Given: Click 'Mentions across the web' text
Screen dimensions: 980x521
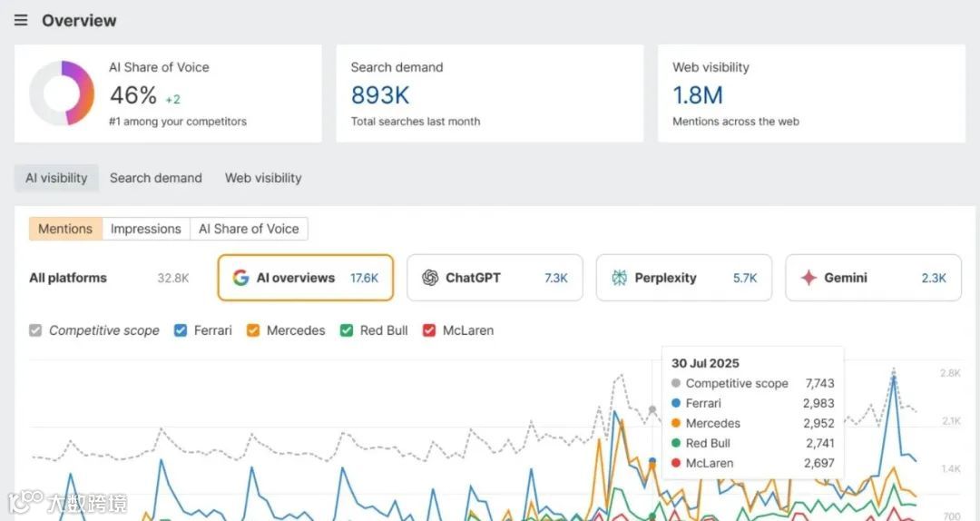Looking at the screenshot, I should point(736,122).
